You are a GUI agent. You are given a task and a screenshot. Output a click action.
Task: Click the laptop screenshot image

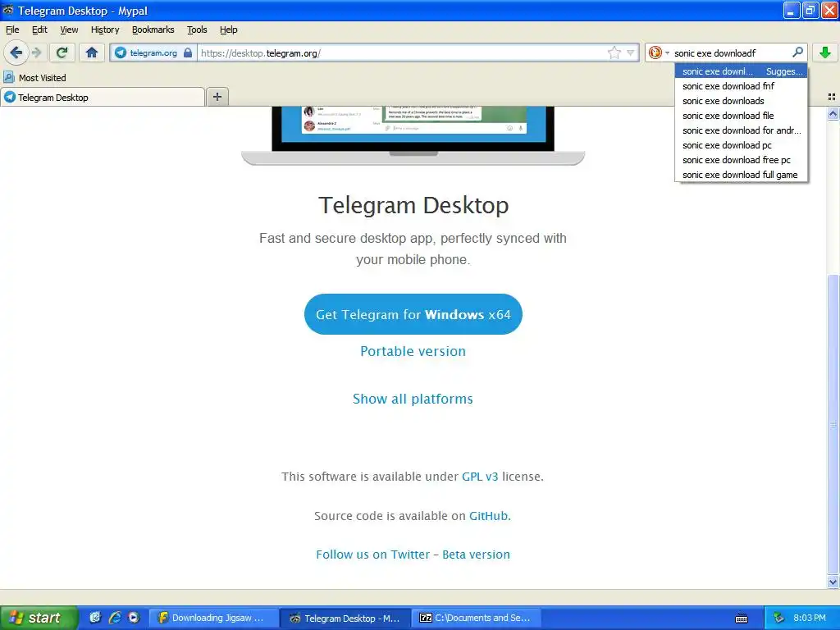[x=413, y=135]
